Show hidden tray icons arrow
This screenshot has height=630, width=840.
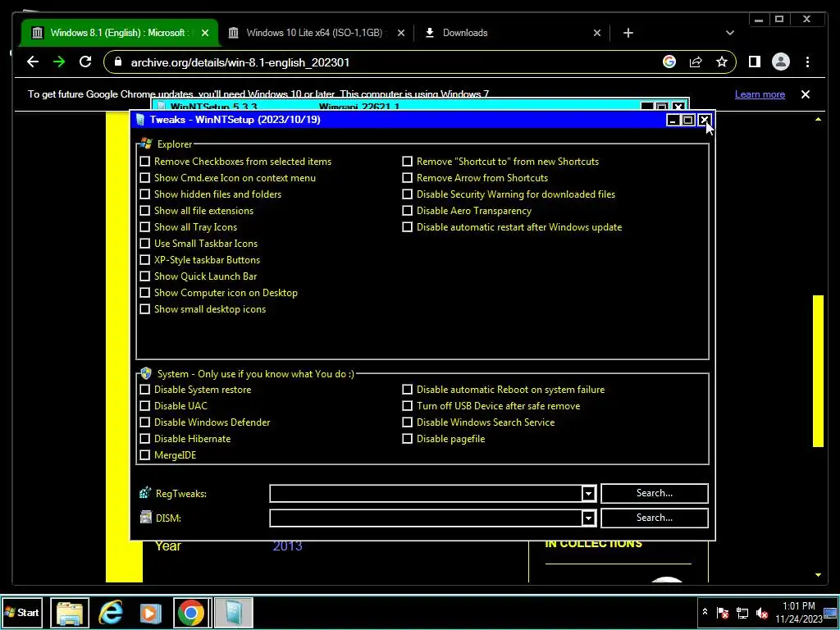705,612
